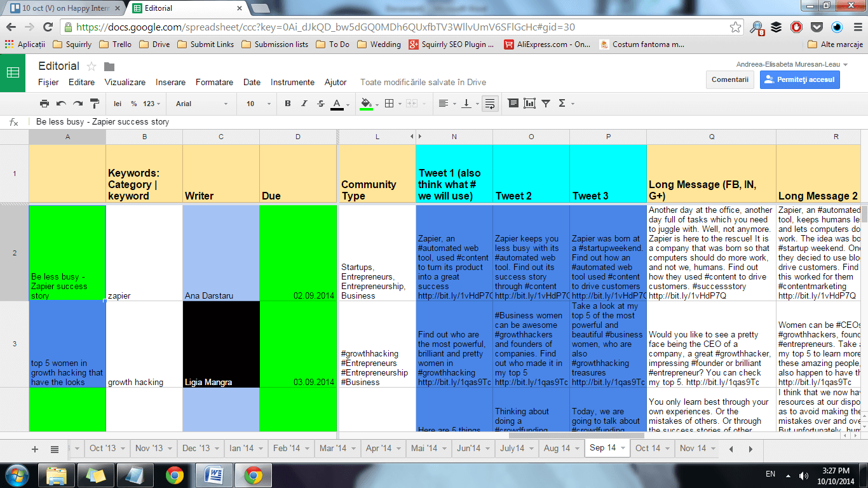Viewport: 868px width, 488px height.
Task: Open the Vizualizare menu
Action: click(125, 82)
